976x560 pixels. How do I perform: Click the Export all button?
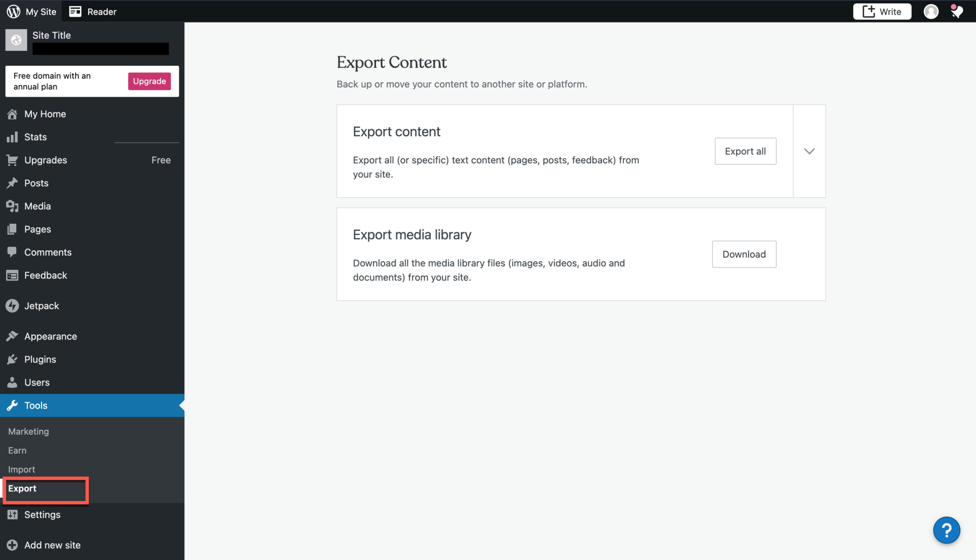pos(745,151)
